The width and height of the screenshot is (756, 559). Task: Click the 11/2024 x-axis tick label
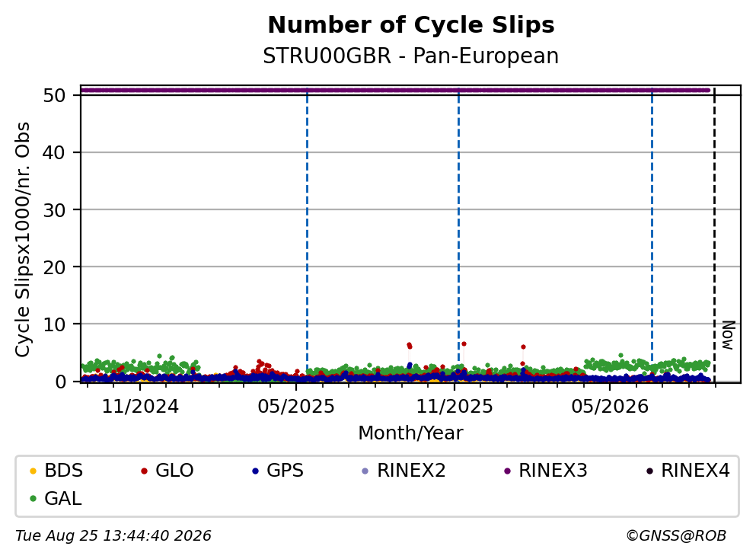tap(140, 407)
